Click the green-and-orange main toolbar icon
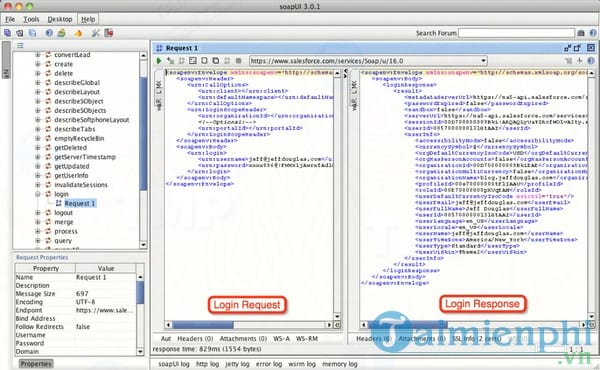The height and width of the screenshot is (370, 600). pos(62,33)
